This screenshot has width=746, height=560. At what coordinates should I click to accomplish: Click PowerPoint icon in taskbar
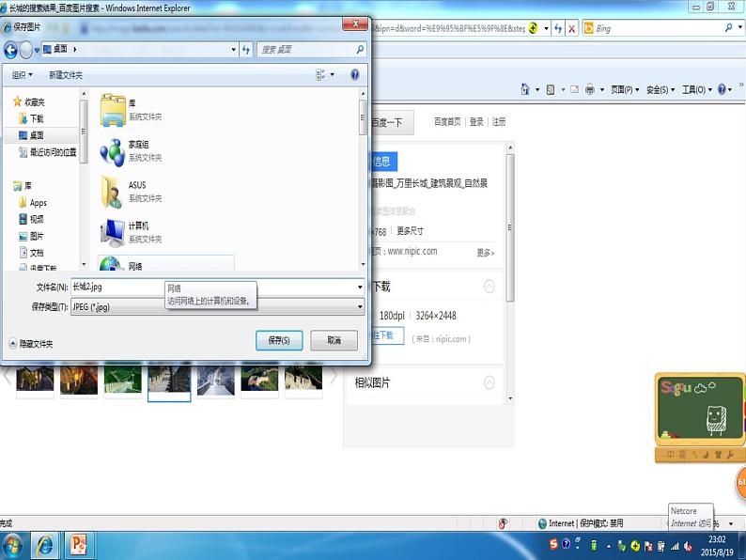coord(78,545)
